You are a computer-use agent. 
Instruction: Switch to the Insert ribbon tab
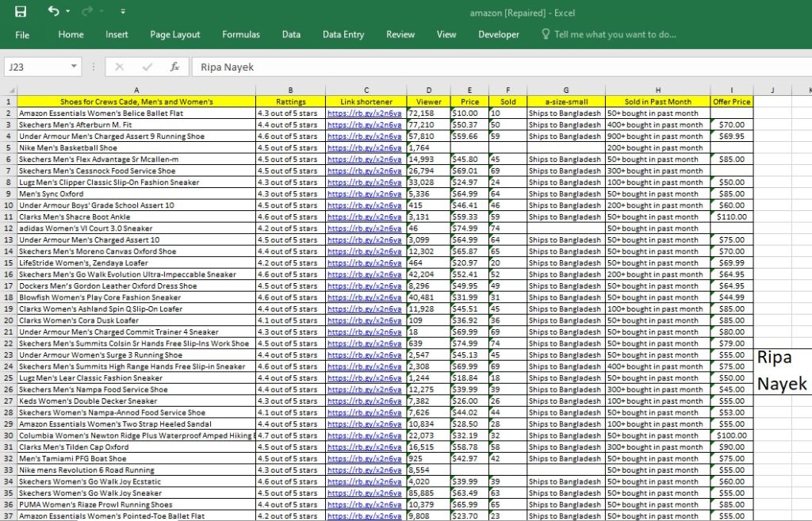[x=117, y=34]
